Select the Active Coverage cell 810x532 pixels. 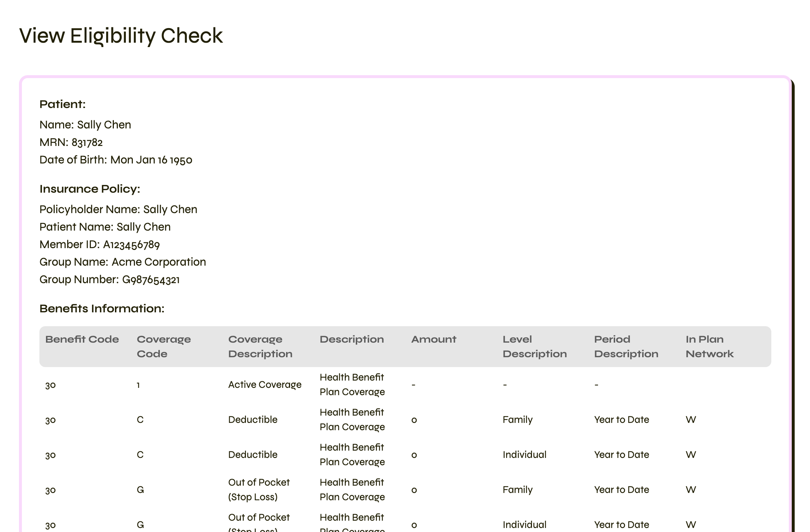[x=265, y=385]
